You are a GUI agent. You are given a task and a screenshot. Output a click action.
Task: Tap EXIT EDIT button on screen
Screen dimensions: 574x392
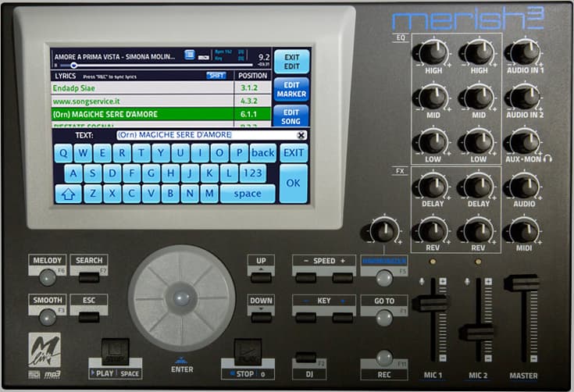coord(291,62)
